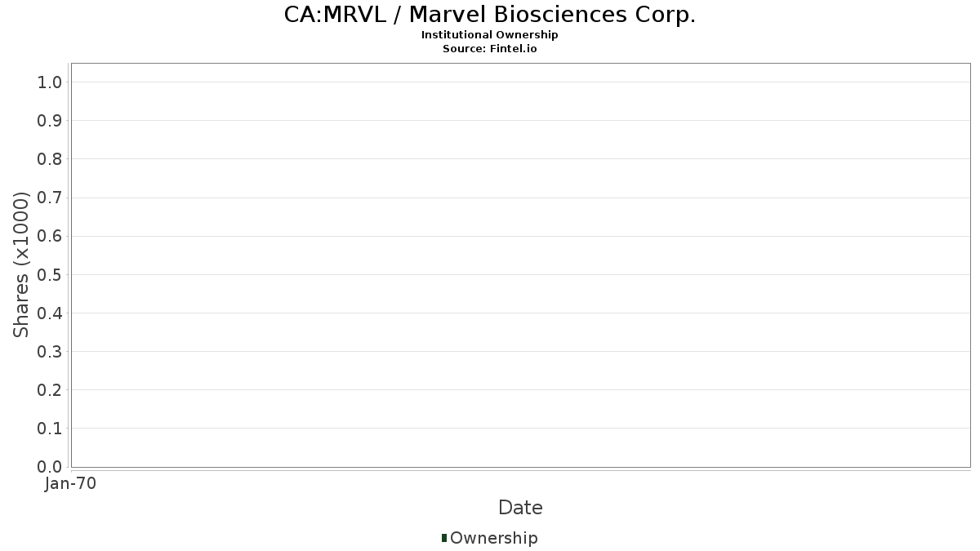Image resolution: width=980 pixels, height=551 pixels.
Task: Click the 0.8 y-axis tick label
Action: pyautogui.click(x=50, y=159)
